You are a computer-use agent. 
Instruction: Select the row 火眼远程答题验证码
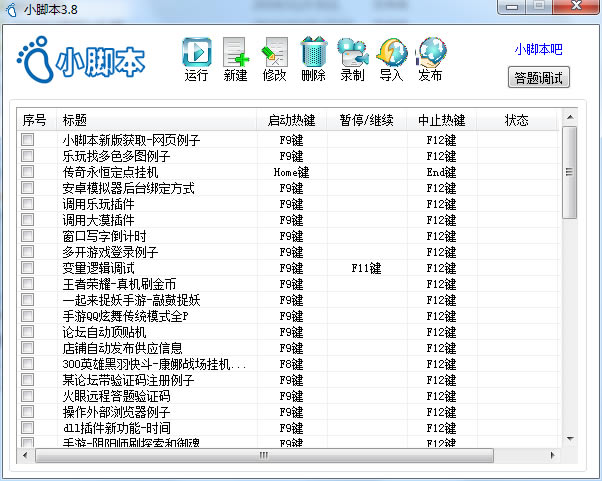click(288, 396)
